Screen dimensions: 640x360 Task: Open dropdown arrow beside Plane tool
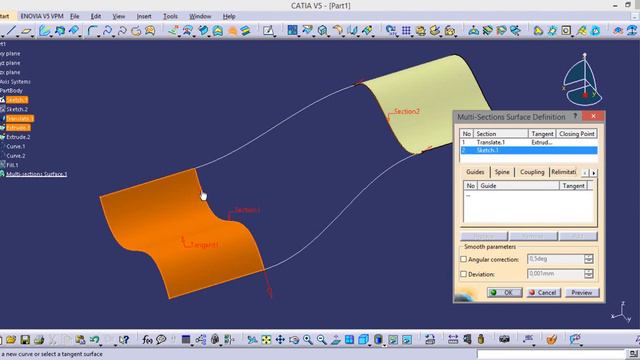[x=32, y=36]
